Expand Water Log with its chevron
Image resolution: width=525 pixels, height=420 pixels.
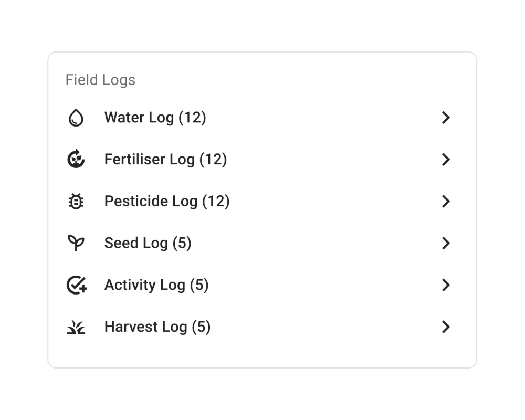click(x=446, y=118)
